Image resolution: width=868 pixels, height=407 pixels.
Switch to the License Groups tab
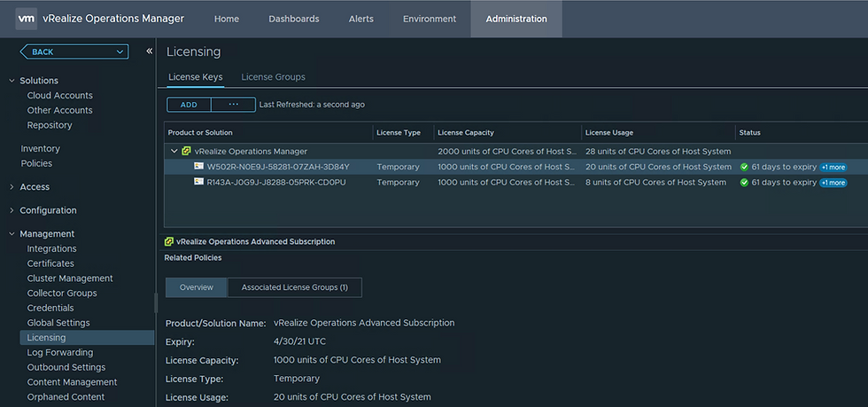click(273, 77)
